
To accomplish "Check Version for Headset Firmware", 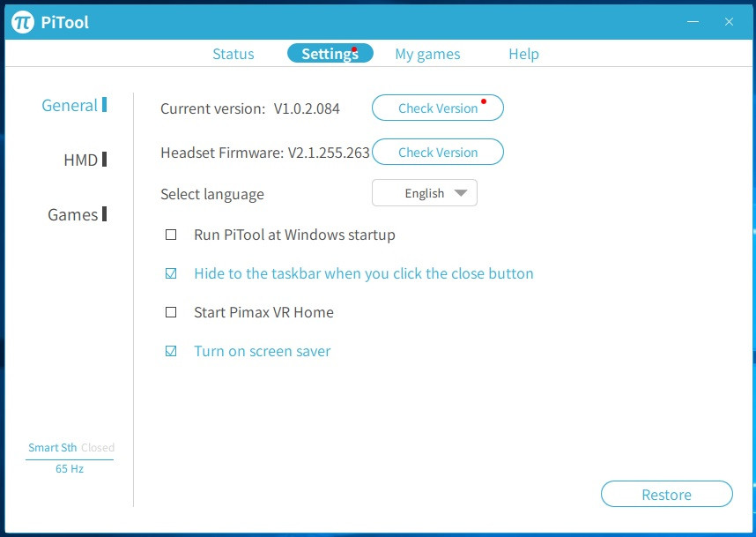I will point(438,152).
